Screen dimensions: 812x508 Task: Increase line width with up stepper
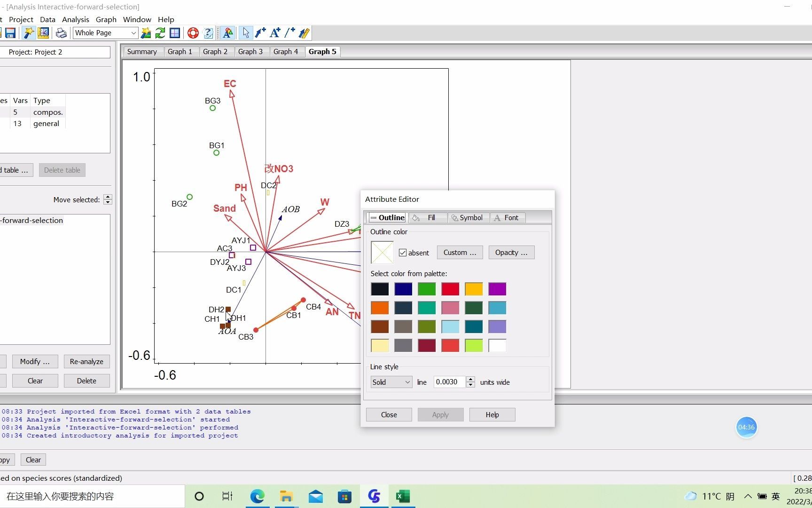471,379
